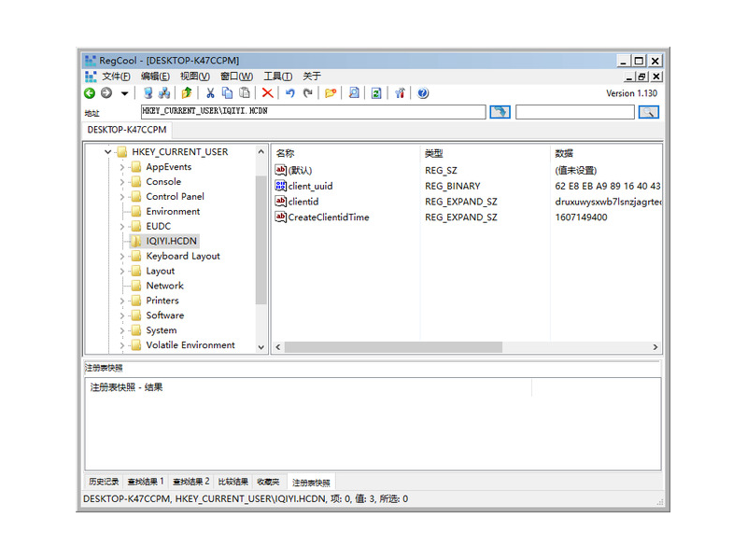Select the (默认) registry value
This screenshot has width=747, height=560.
click(x=300, y=171)
